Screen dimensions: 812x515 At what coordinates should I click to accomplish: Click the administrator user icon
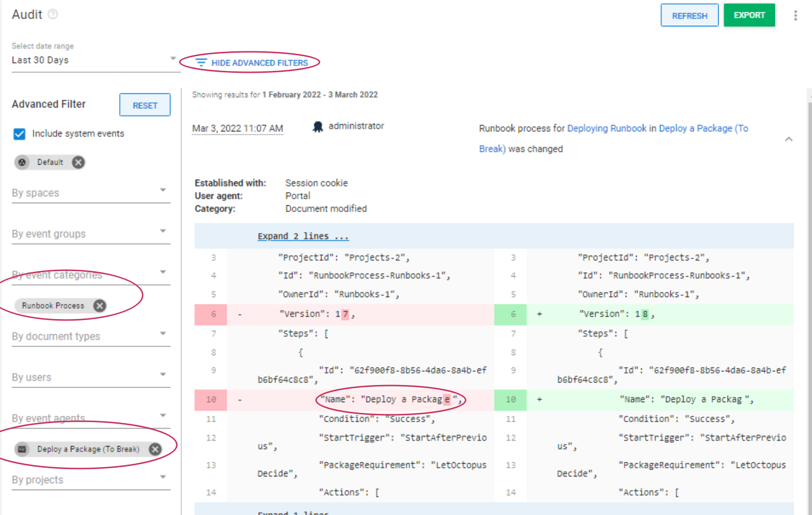(x=318, y=126)
